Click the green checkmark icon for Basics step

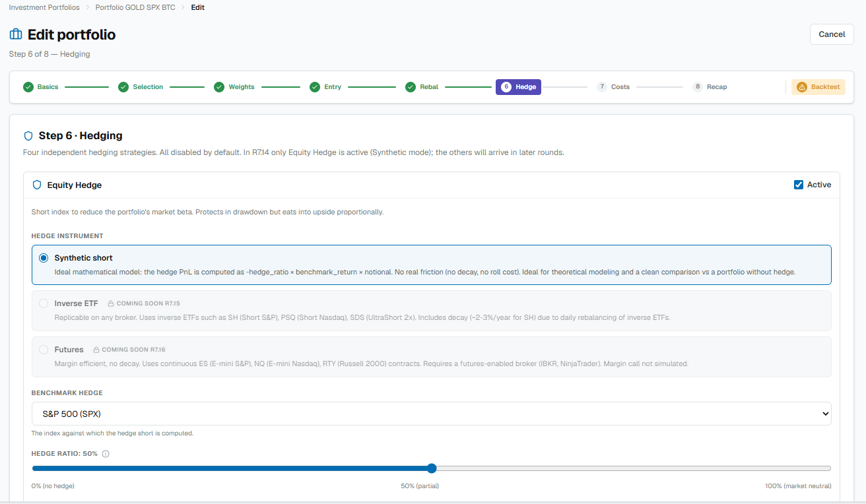(28, 87)
